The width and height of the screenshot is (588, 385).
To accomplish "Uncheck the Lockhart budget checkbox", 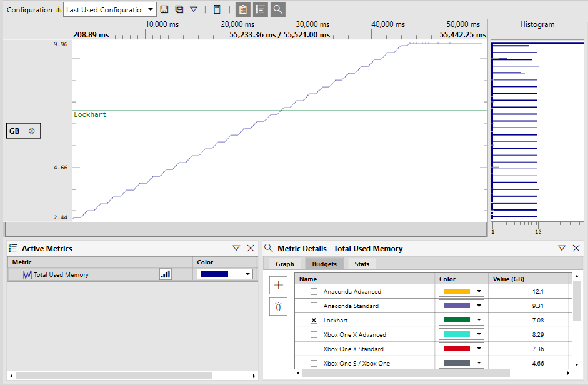I will 314,320.
